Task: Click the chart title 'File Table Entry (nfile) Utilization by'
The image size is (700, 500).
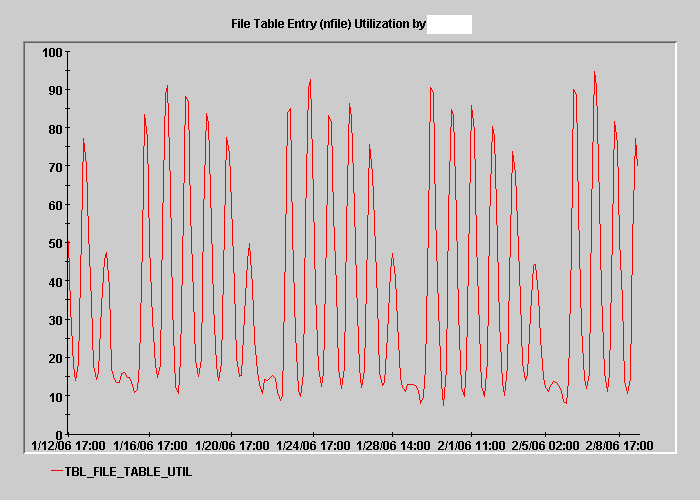Action: (x=328, y=24)
